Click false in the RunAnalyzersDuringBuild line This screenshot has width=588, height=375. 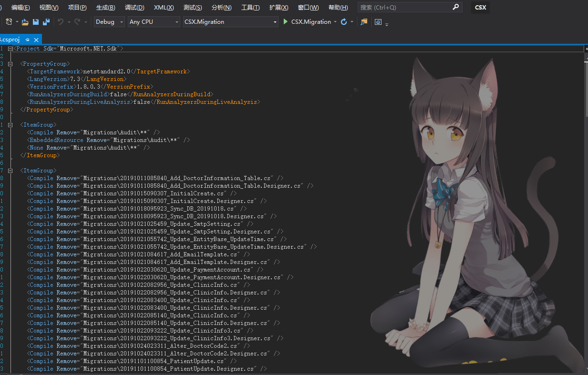pos(118,94)
